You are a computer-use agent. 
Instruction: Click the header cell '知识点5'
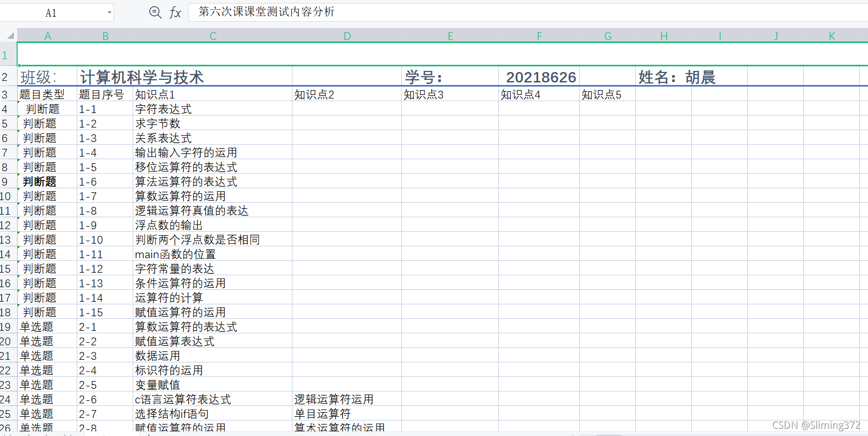pyautogui.click(x=608, y=94)
